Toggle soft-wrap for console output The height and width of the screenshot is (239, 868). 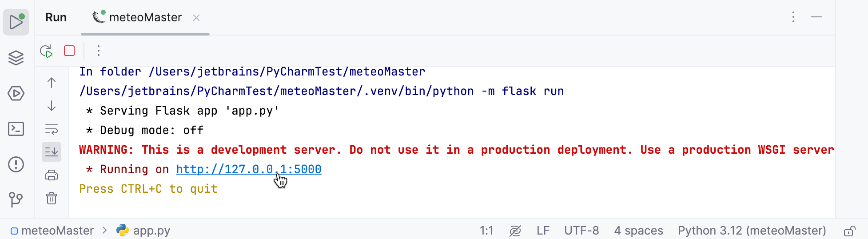tap(52, 129)
